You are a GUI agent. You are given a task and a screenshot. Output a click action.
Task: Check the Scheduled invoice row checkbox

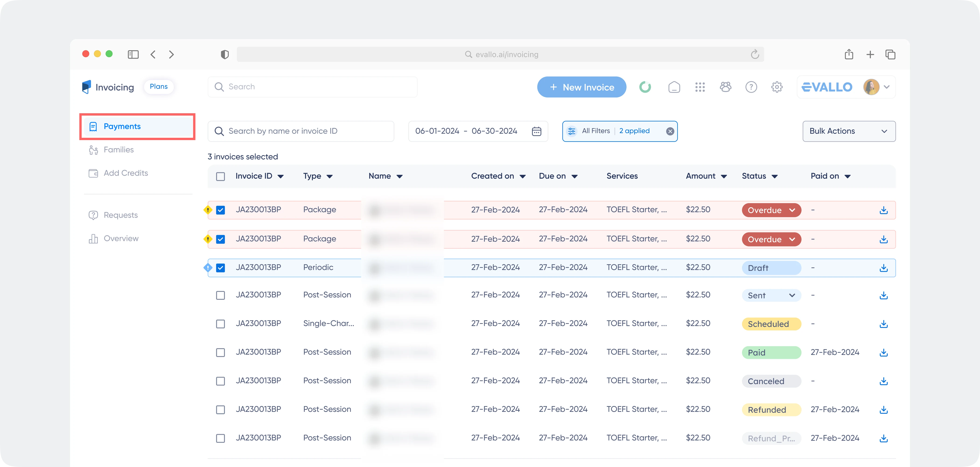(x=220, y=324)
